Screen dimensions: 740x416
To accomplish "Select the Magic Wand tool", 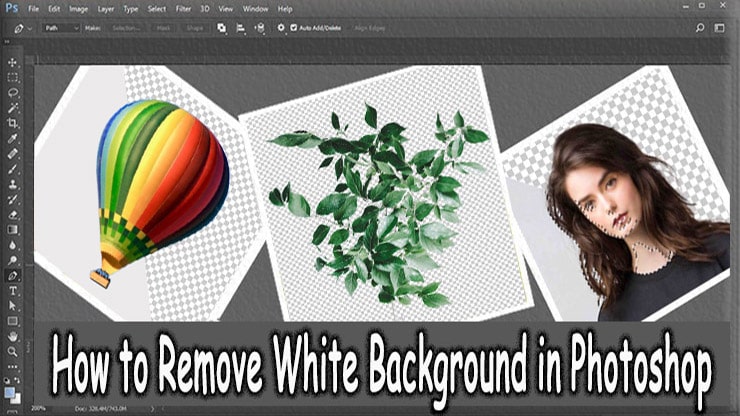I will click(x=12, y=108).
